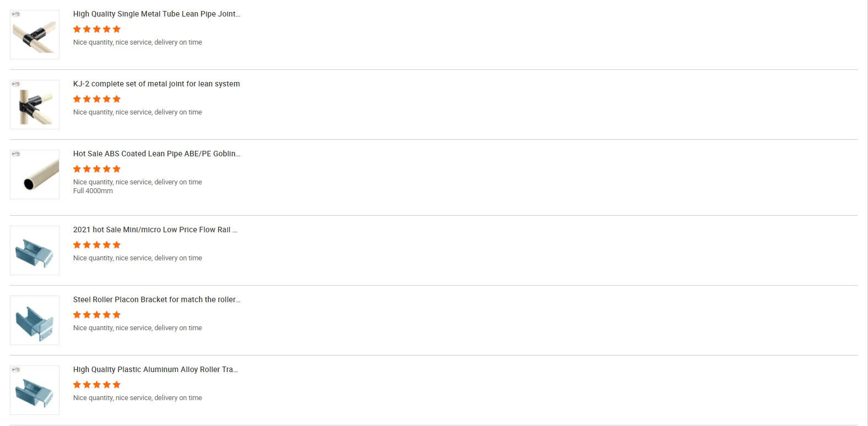
Task: Click the Steel Roller Placon Bracket image
Action: tap(35, 320)
